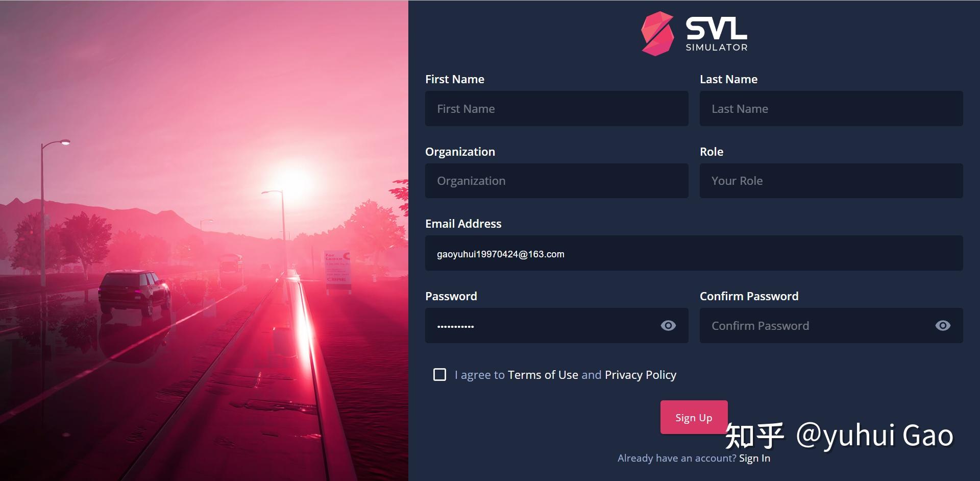Click the First Name label
980x481 pixels.
point(455,79)
